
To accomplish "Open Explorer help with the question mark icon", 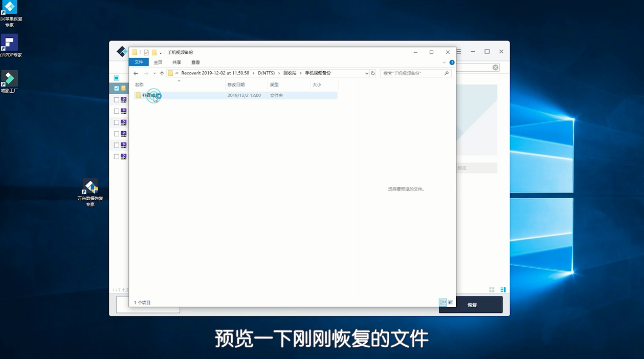I will coord(452,62).
